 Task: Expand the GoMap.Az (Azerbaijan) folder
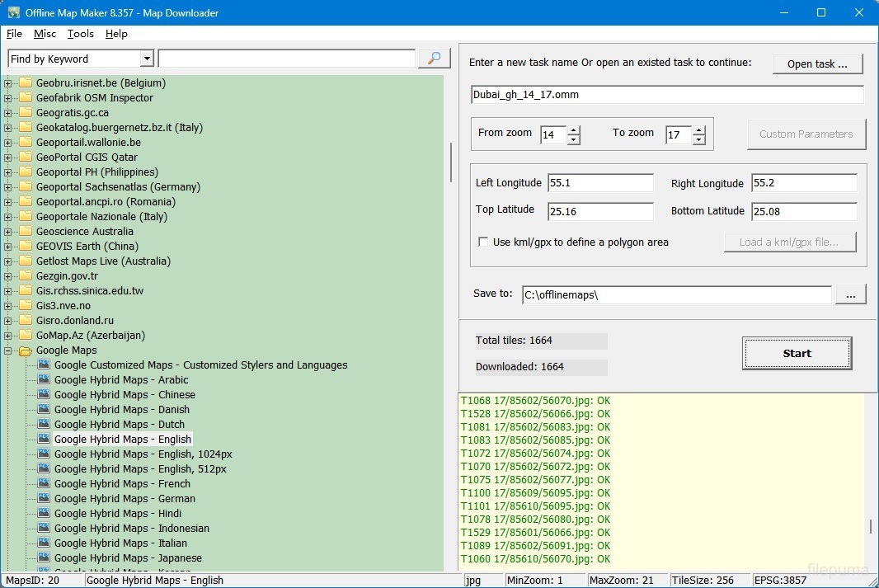coord(8,336)
